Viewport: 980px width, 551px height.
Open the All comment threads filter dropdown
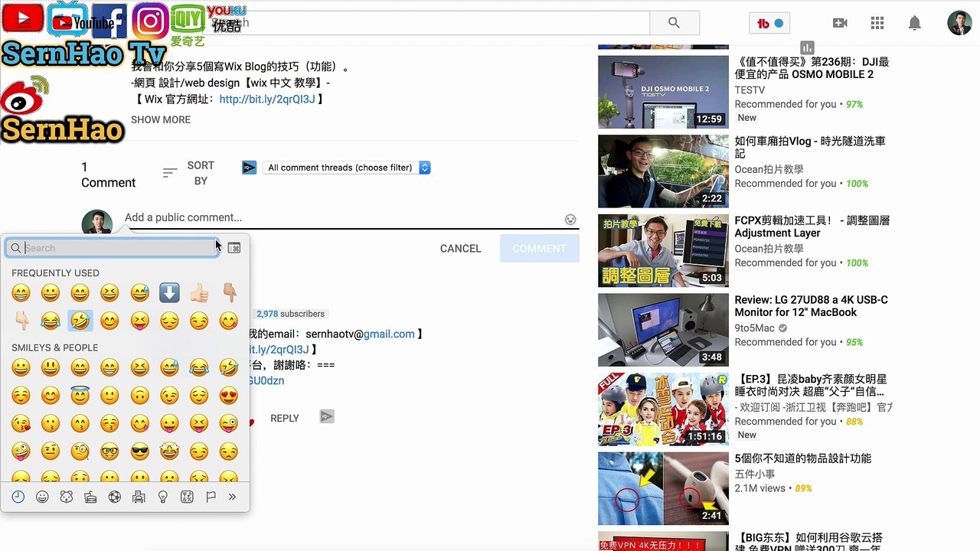pyautogui.click(x=347, y=168)
